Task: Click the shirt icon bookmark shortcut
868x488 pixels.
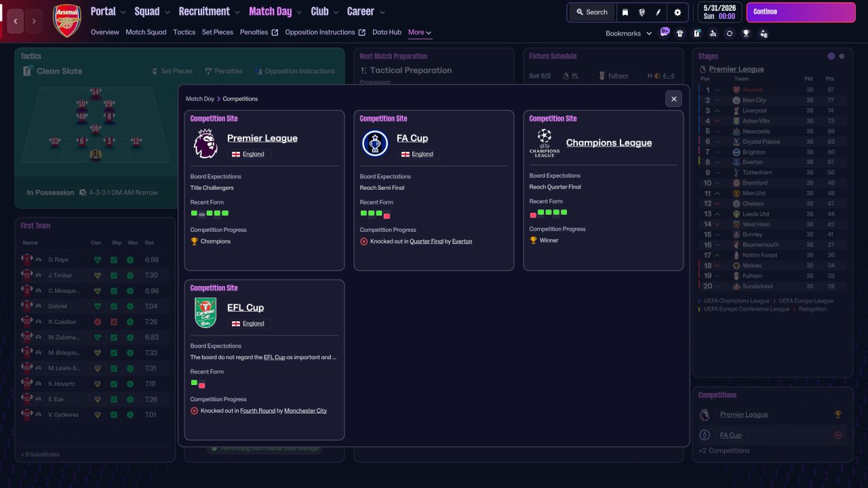Action: (680, 33)
